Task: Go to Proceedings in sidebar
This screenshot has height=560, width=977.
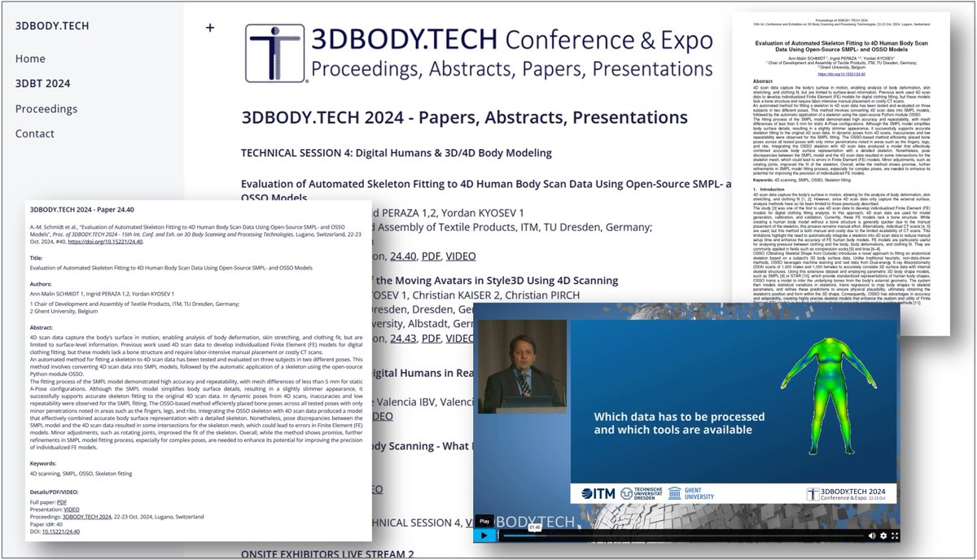Action: (x=46, y=108)
